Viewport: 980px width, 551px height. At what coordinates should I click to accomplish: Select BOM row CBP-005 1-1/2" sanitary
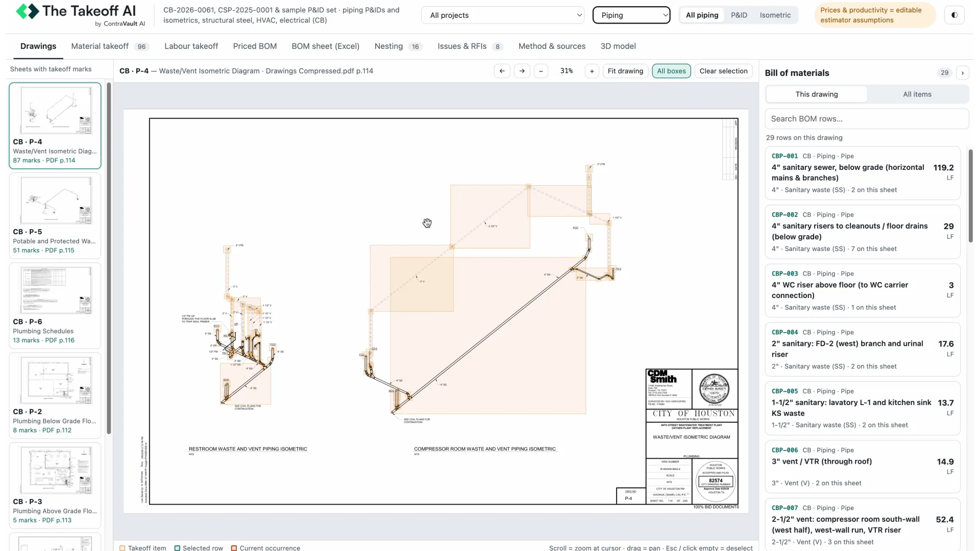(x=863, y=408)
